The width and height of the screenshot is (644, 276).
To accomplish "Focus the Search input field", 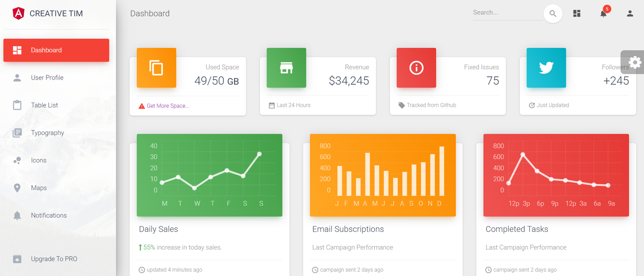I will (x=508, y=13).
